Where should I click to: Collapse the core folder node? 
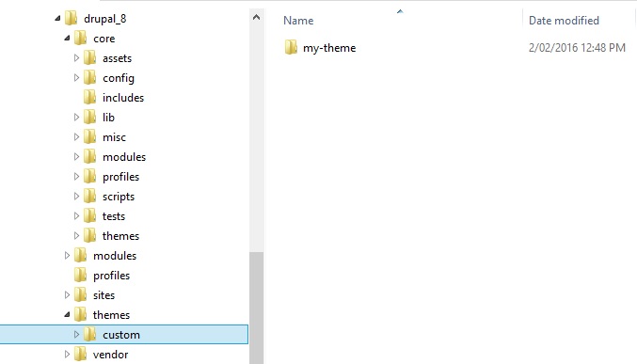67,39
